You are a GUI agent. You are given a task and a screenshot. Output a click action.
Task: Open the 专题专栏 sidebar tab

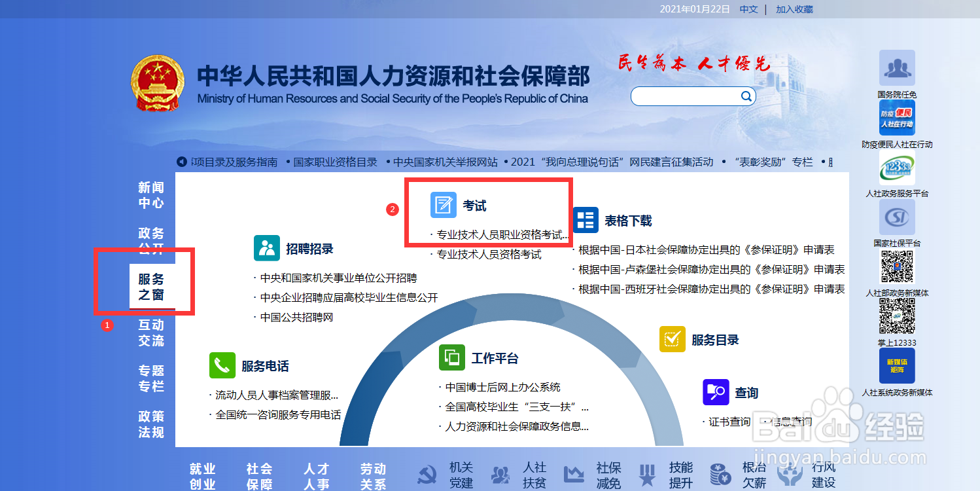[x=151, y=378]
